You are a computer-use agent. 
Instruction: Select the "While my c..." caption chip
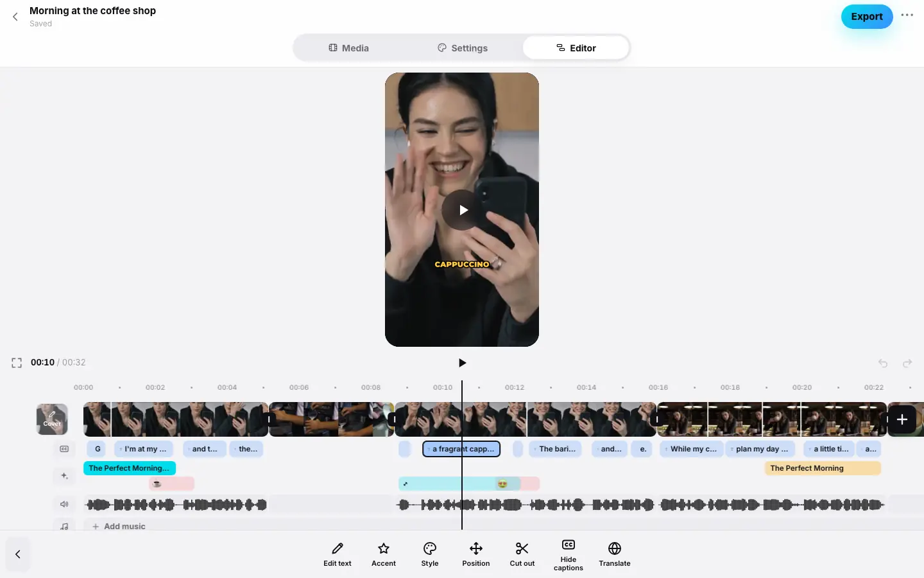pos(692,449)
